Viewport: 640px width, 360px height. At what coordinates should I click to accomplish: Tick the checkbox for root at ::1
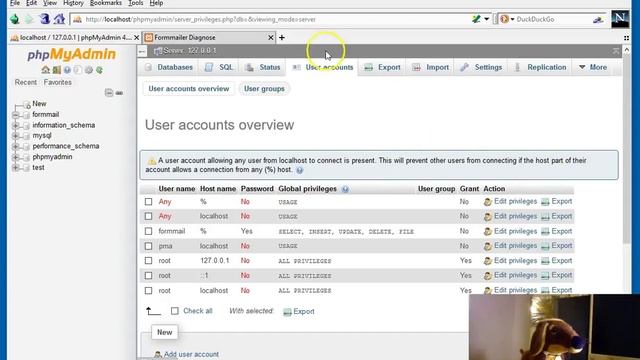pyautogui.click(x=149, y=276)
